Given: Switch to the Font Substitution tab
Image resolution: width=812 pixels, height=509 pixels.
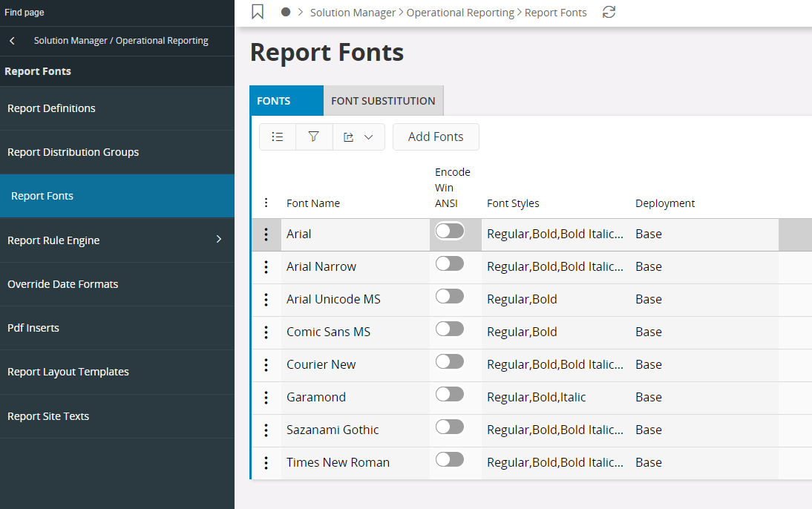Looking at the screenshot, I should point(383,101).
